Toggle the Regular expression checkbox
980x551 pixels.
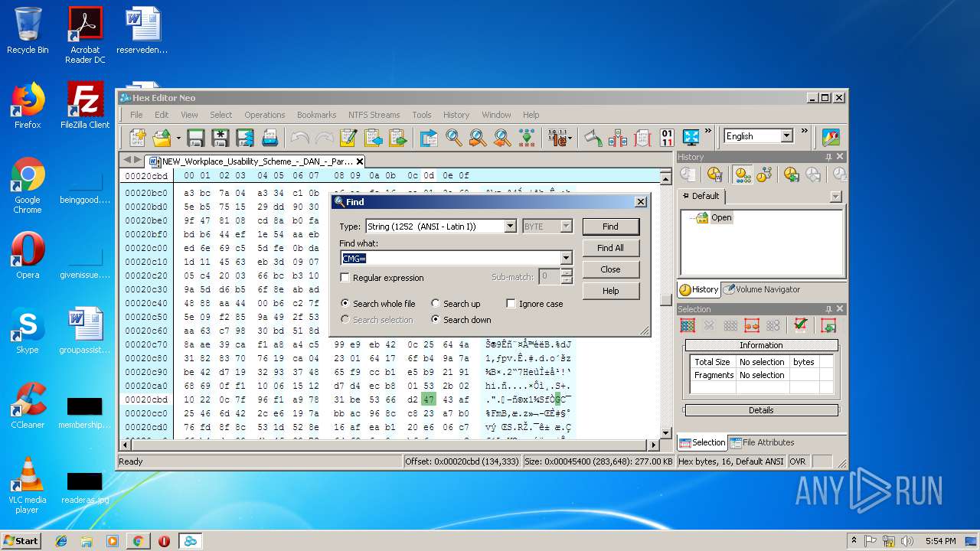(x=345, y=278)
